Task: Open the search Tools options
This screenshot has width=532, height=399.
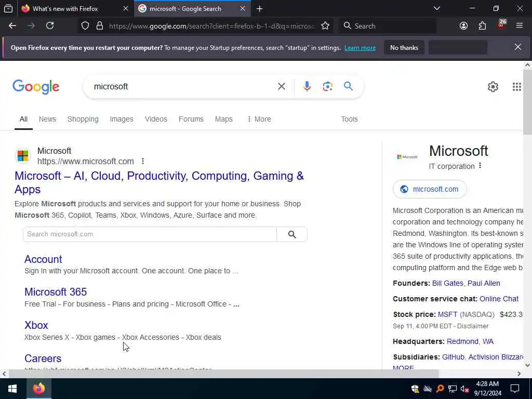Action: (349, 119)
